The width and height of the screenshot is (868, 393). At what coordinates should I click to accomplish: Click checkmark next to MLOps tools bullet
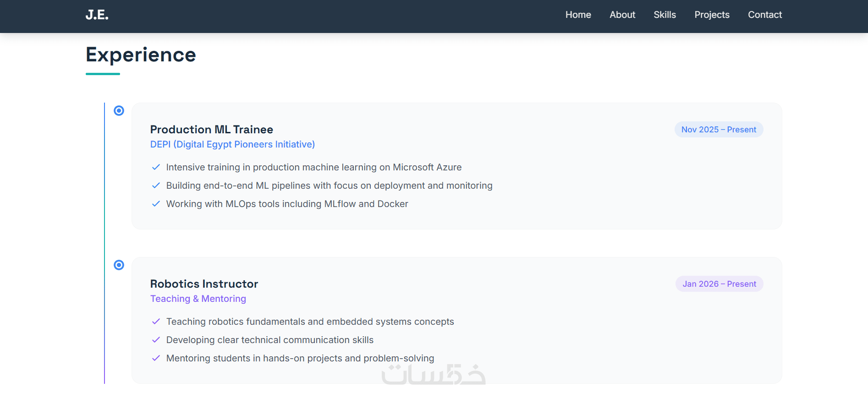point(156,204)
